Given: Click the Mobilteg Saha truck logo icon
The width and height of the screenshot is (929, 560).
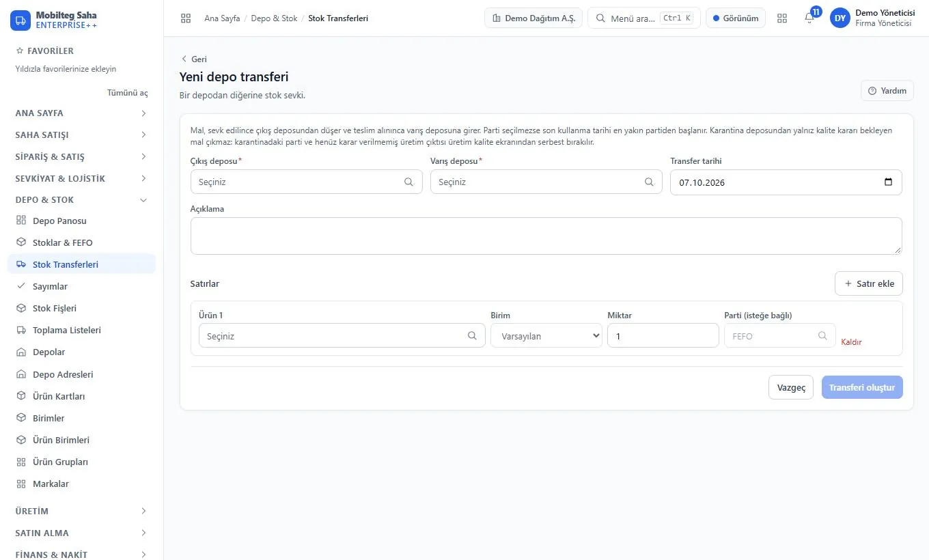Looking at the screenshot, I should [20, 20].
